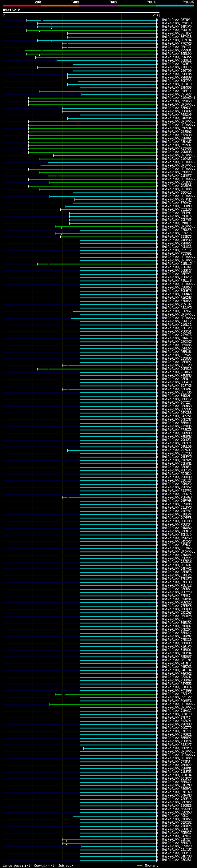Viewport: 197px width, 868px height.
Task: Select the UniRef100_C1BL15 label
Action: click(x=176, y=264)
